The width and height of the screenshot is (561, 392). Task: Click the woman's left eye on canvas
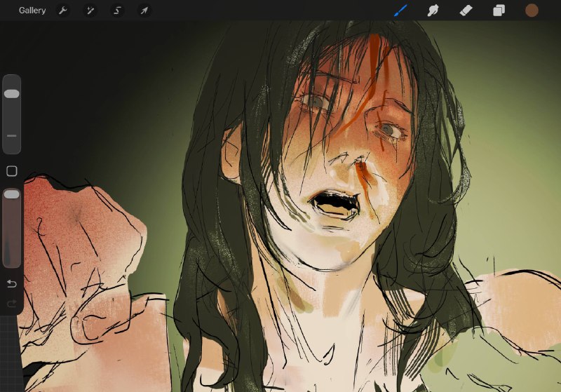pyautogui.click(x=389, y=130)
